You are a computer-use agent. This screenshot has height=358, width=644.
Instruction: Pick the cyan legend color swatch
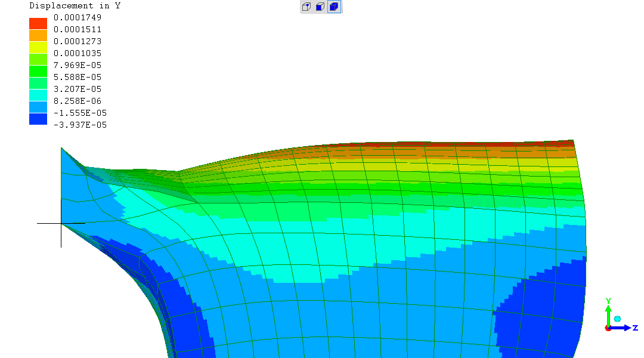38,95
